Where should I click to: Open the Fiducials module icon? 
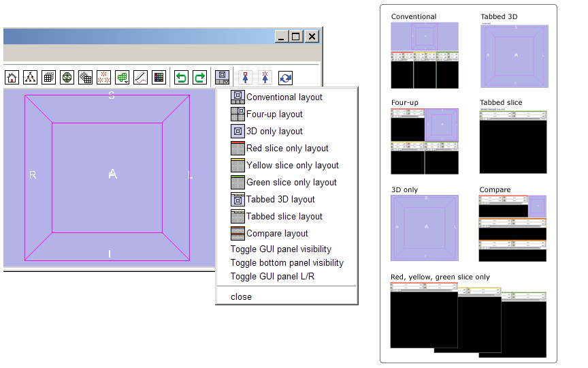[x=103, y=78]
